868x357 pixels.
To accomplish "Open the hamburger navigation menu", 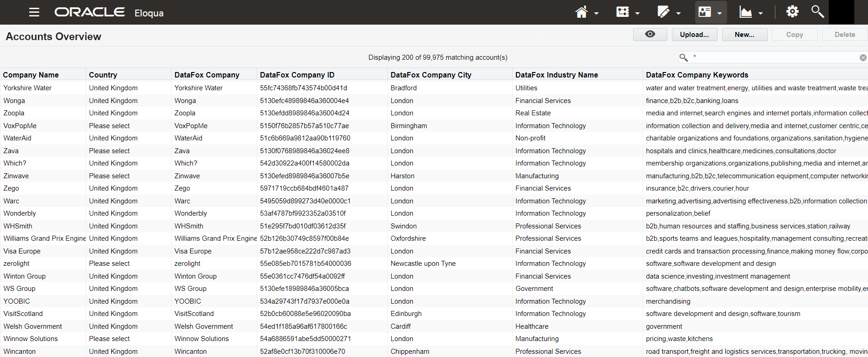I will 34,12.
